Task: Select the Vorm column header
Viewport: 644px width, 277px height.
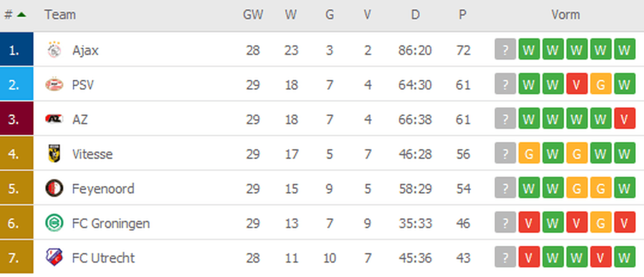Action: [x=565, y=14]
